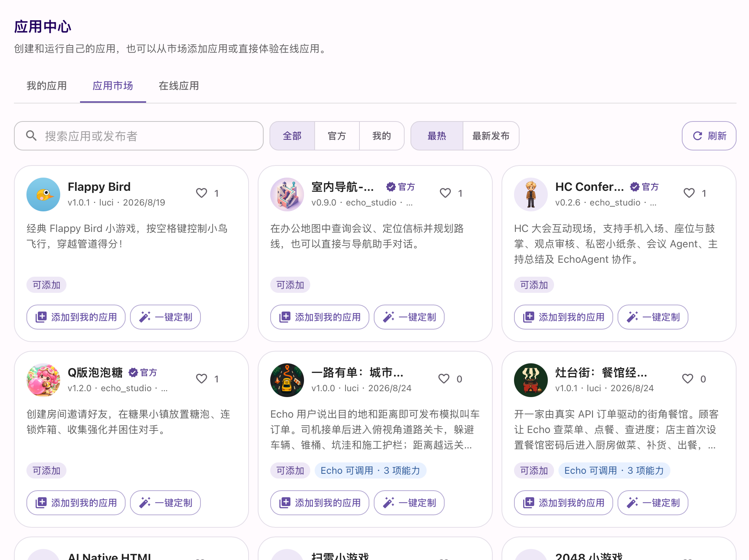Screen dimensions: 749x560
Task: Add 一路有单 to my apps
Action: (x=320, y=503)
